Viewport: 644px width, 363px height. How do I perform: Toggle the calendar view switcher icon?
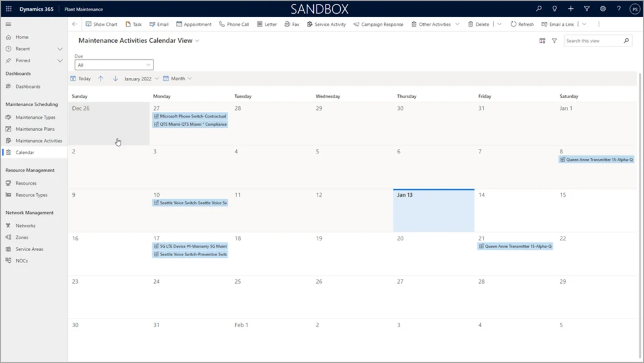tap(541, 40)
